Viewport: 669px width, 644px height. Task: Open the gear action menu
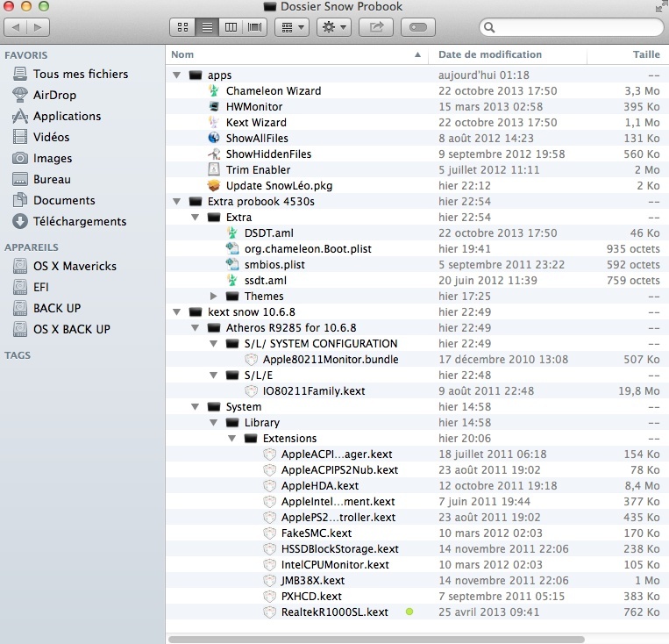point(334,27)
